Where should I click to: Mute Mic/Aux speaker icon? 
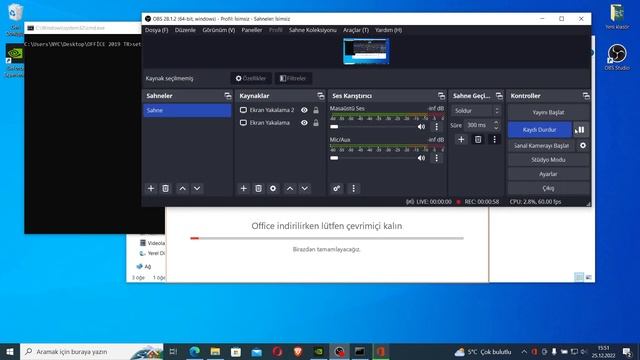(x=421, y=158)
